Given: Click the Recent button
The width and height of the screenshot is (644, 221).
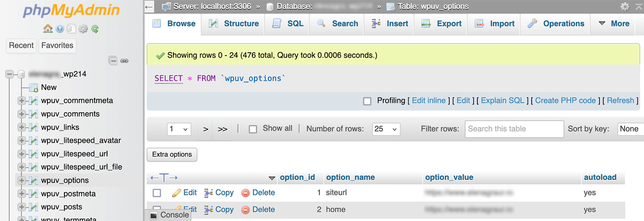Looking at the screenshot, I should coord(21,45).
